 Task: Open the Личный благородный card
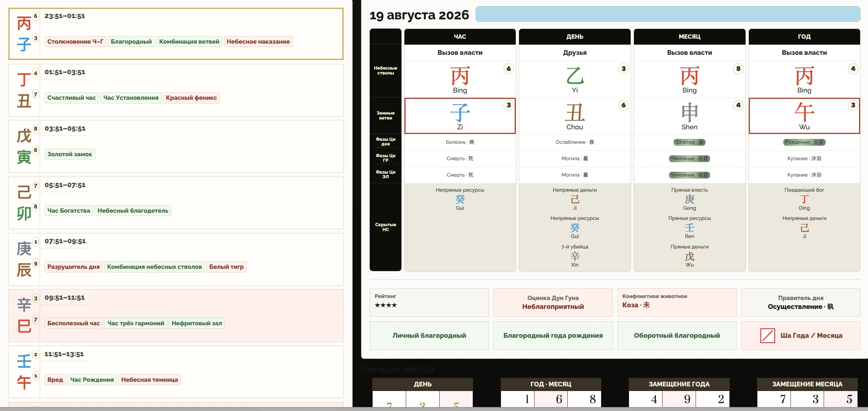pyautogui.click(x=429, y=335)
